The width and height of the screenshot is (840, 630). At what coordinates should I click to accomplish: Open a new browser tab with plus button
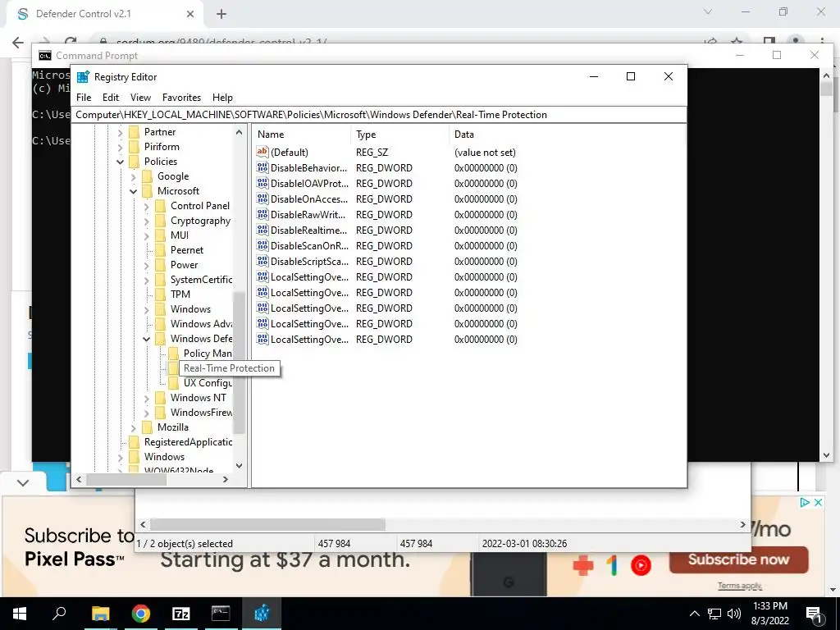click(221, 15)
